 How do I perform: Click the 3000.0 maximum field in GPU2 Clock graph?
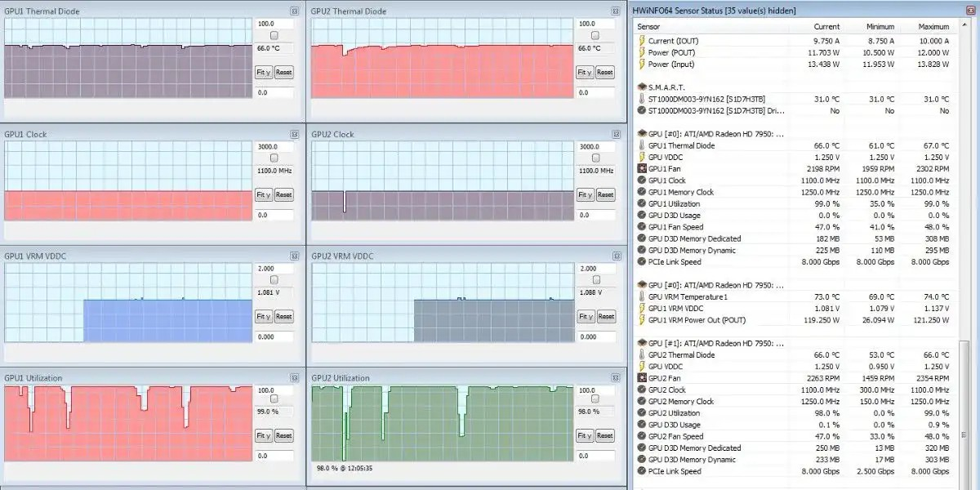[x=595, y=146]
